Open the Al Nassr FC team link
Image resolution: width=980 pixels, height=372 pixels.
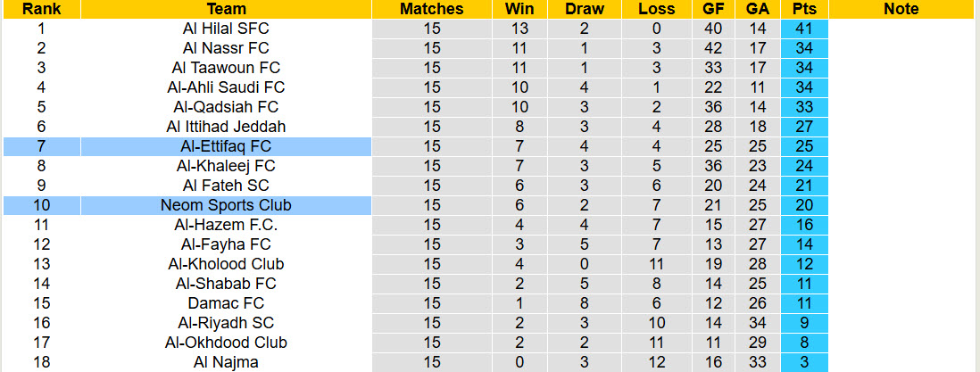[x=226, y=48]
